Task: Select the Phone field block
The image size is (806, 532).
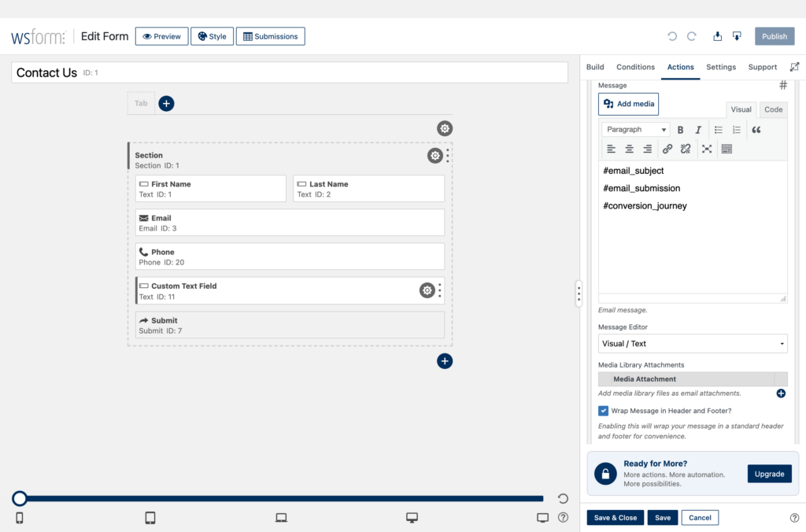Action: click(290, 257)
